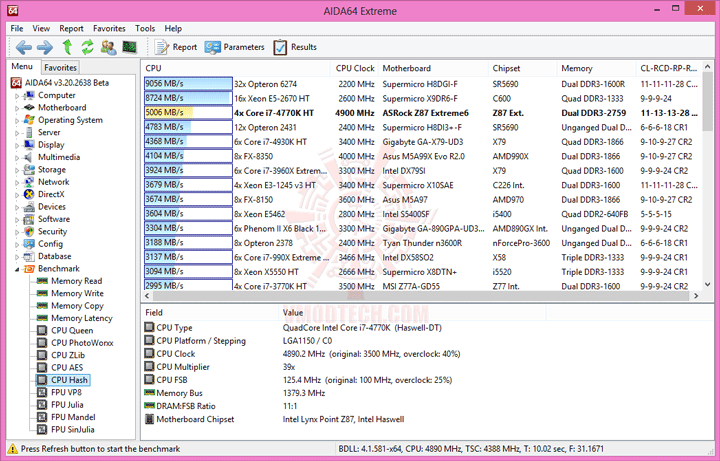
Task: Select CPU ZLib benchmark
Action: 68,355
